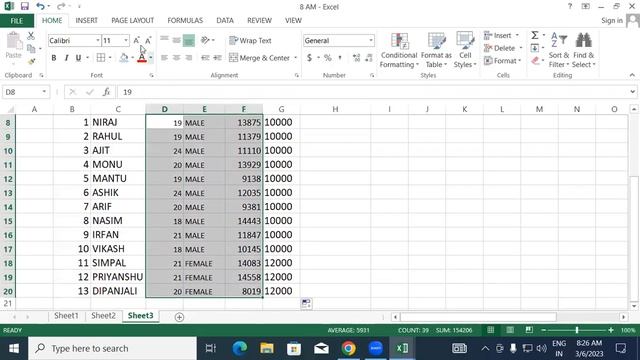Open Find & Select menu
This screenshot has width=640, height=360.
[584, 50]
